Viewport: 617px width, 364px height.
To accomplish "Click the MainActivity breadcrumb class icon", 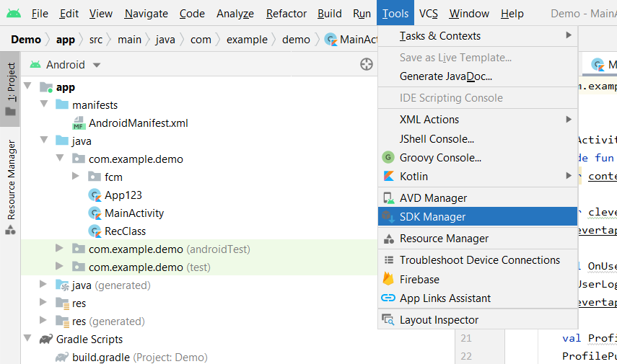I will pyautogui.click(x=331, y=40).
